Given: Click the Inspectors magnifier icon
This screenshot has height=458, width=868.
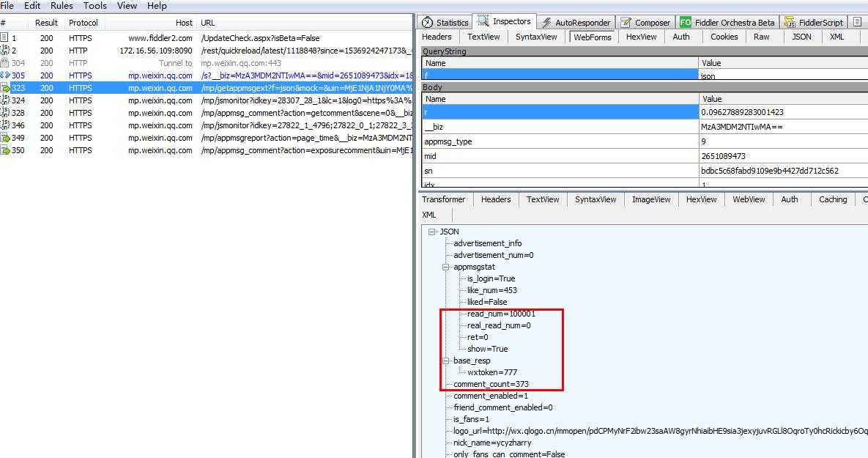Looking at the screenshot, I should pyautogui.click(x=483, y=21).
